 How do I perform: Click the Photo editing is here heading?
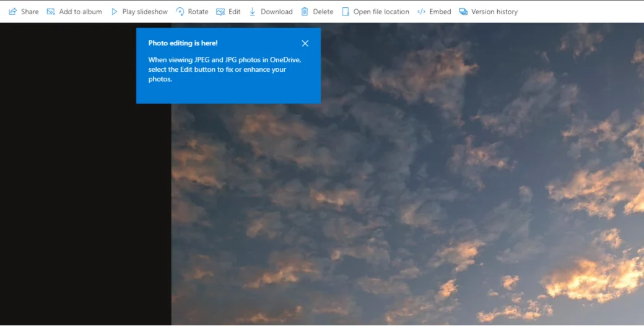tap(183, 43)
